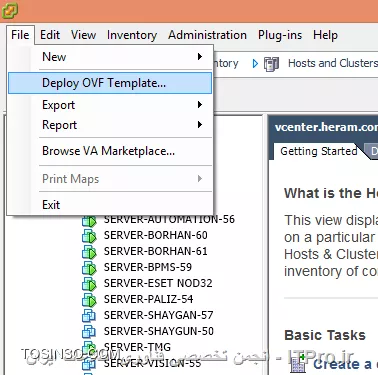Open the View menu
The width and height of the screenshot is (378, 375).
(x=83, y=35)
